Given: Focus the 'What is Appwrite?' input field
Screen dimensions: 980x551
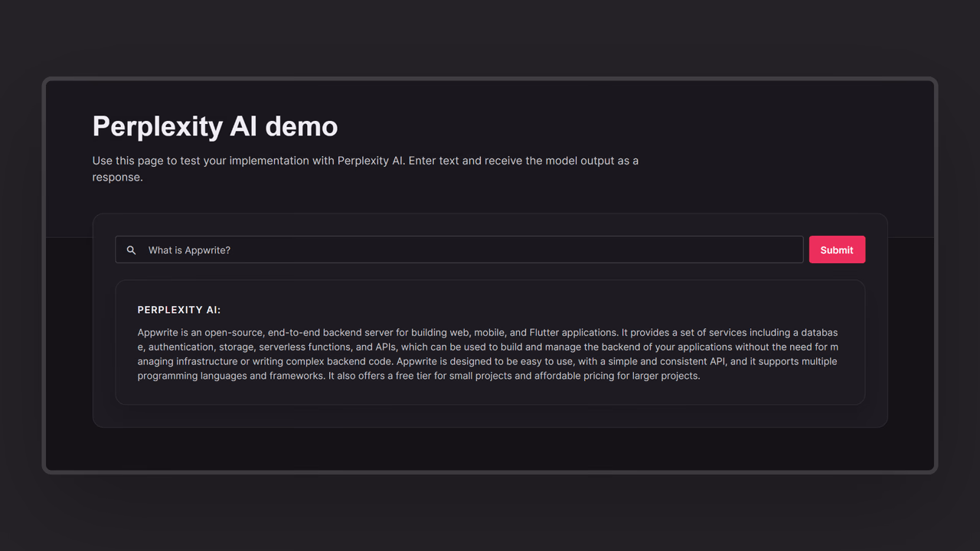Looking at the screenshot, I should 459,249.
